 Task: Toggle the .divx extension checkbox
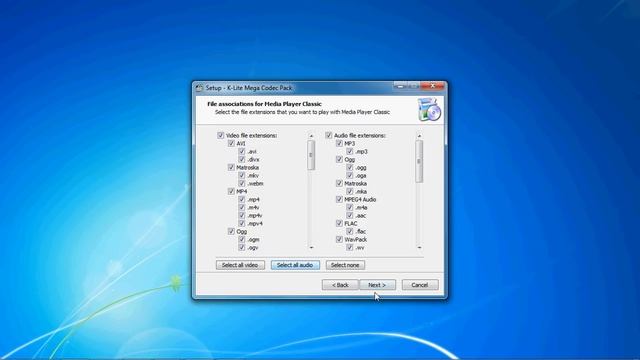coord(242,159)
